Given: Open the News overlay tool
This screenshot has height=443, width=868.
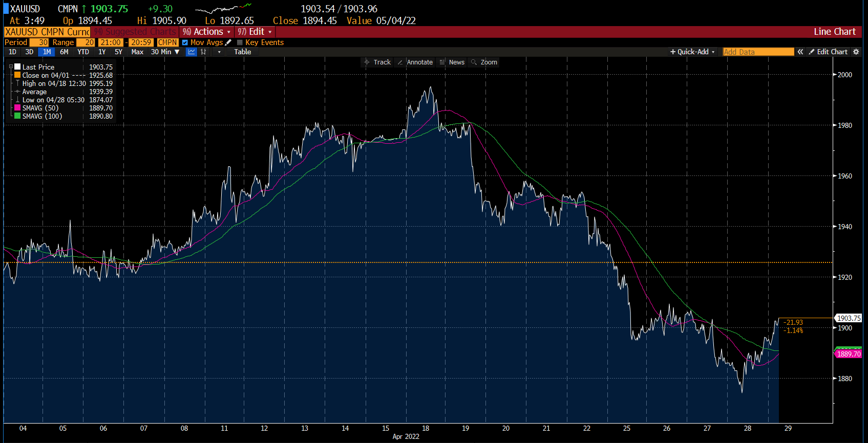Looking at the screenshot, I should (x=452, y=62).
